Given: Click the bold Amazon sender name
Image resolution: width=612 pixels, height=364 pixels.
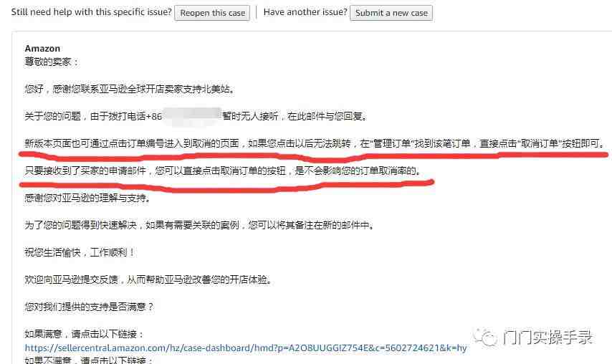Looking at the screenshot, I should [42, 49].
